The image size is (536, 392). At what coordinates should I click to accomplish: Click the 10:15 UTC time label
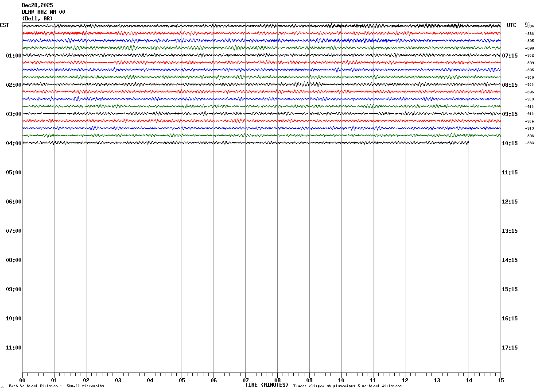click(x=510, y=143)
